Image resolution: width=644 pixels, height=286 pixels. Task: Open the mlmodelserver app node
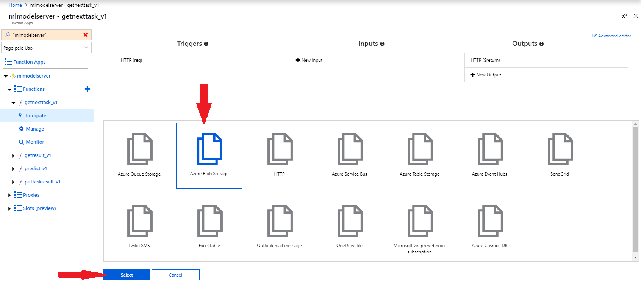[34, 76]
